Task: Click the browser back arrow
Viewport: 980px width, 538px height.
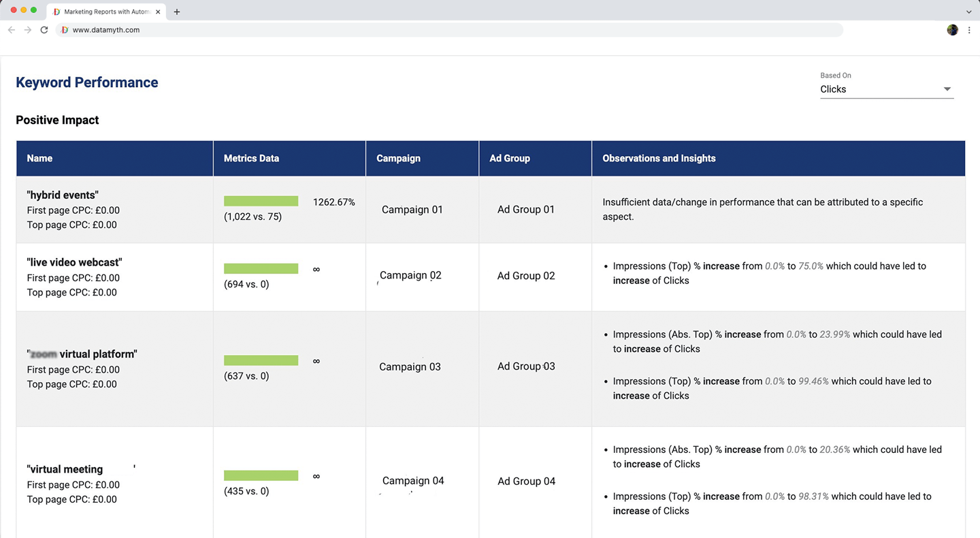Action: (12, 30)
